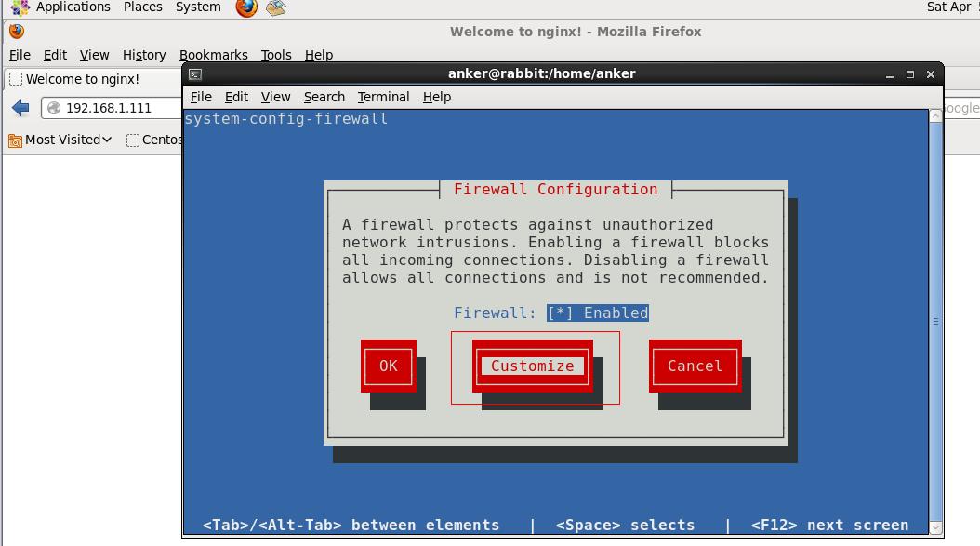The height and width of the screenshot is (546, 980).
Task: Open Firefox's History menu
Action: point(144,55)
